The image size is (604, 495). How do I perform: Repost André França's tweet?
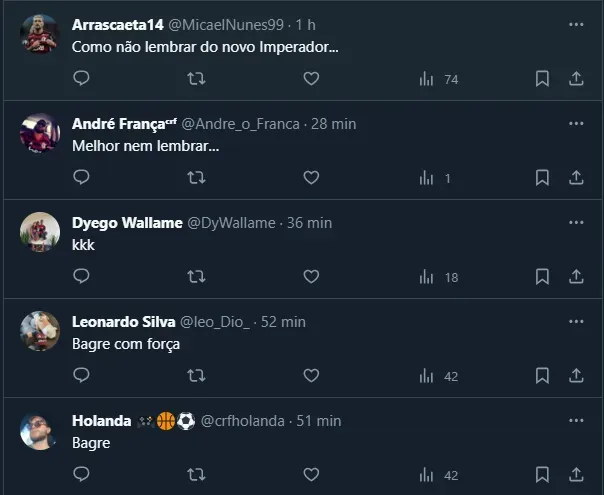(x=197, y=178)
